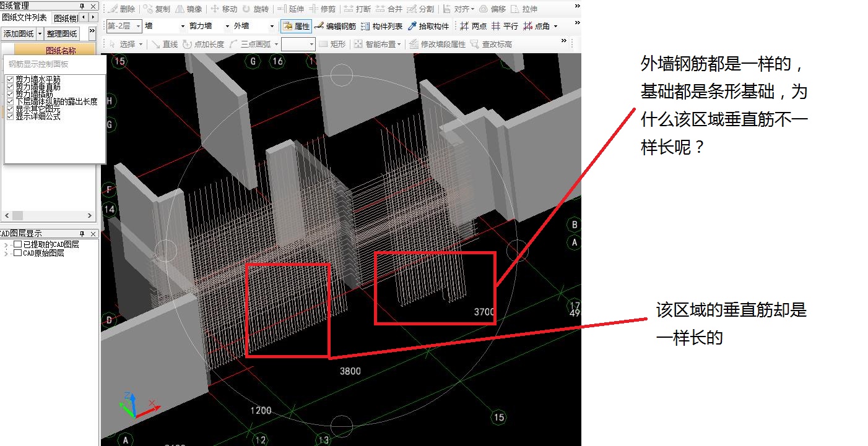
Task: Select the 修剪 trim tool
Action: pos(323,9)
